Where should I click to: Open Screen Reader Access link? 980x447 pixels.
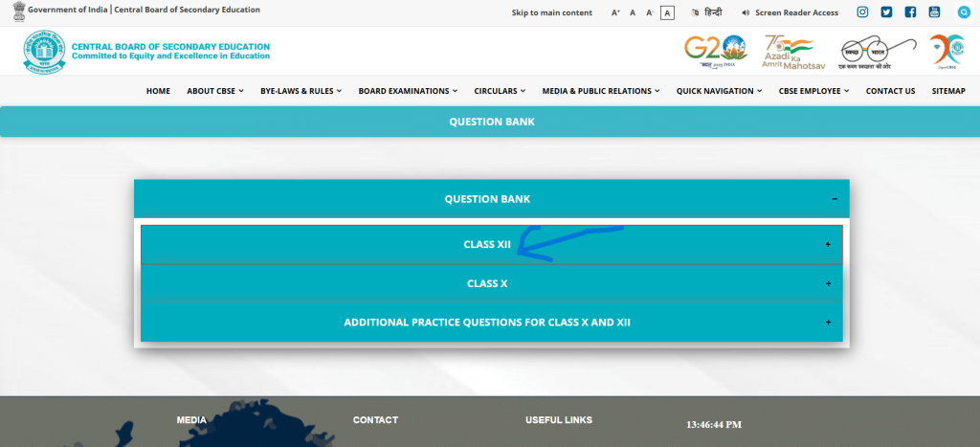[797, 12]
